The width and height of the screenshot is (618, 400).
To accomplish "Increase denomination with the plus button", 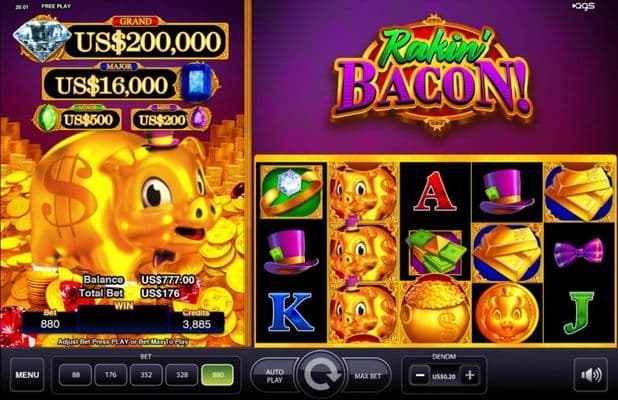I will click(x=469, y=375).
